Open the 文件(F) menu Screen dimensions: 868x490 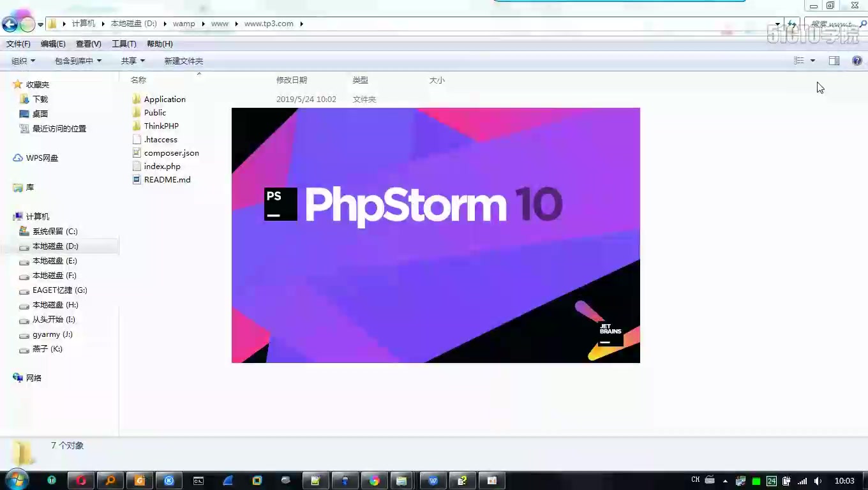(19, 44)
